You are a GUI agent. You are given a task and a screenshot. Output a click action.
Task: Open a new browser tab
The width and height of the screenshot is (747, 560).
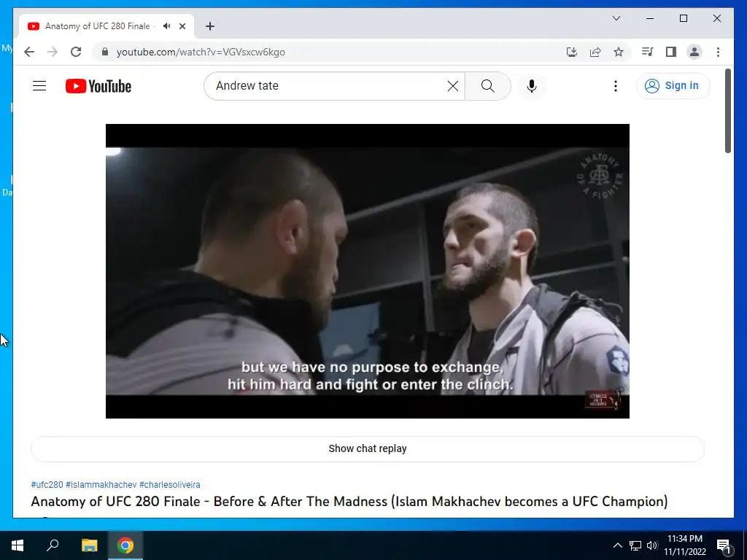click(x=210, y=26)
